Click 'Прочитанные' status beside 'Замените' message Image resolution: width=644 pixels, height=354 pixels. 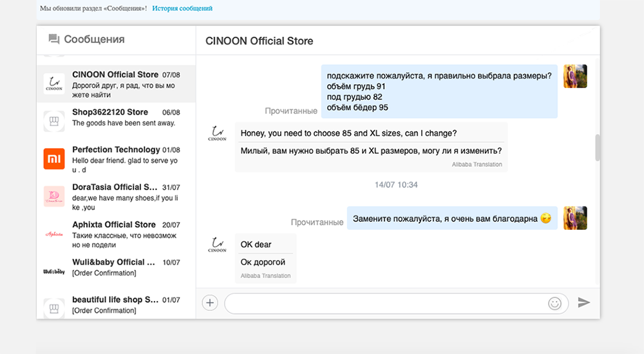point(317,222)
